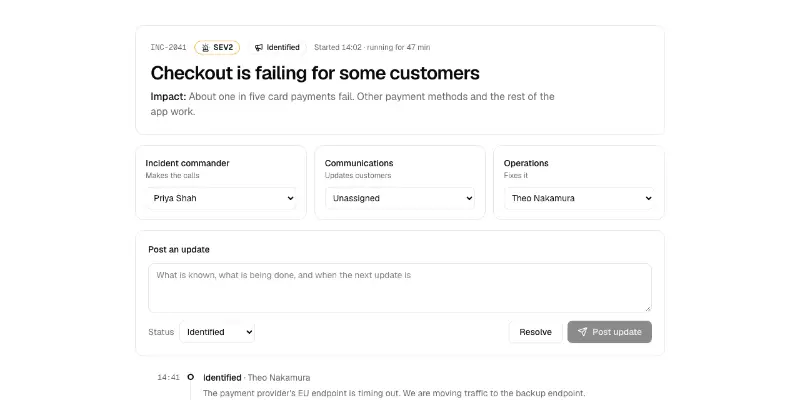Click the INC-2041 incident ID
The image size is (800, 400).
(168, 47)
